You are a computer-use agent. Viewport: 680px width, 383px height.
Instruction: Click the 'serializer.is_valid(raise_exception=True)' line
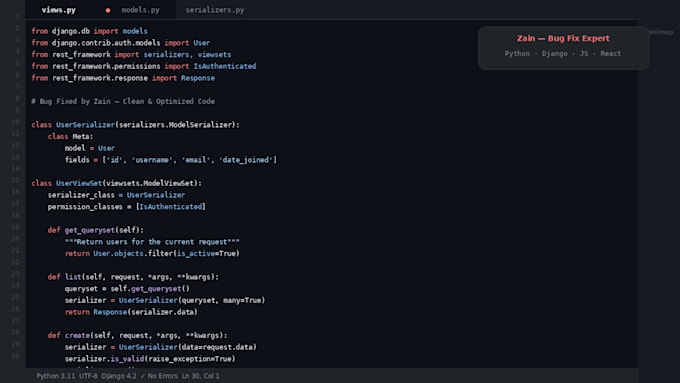click(x=150, y=359)
